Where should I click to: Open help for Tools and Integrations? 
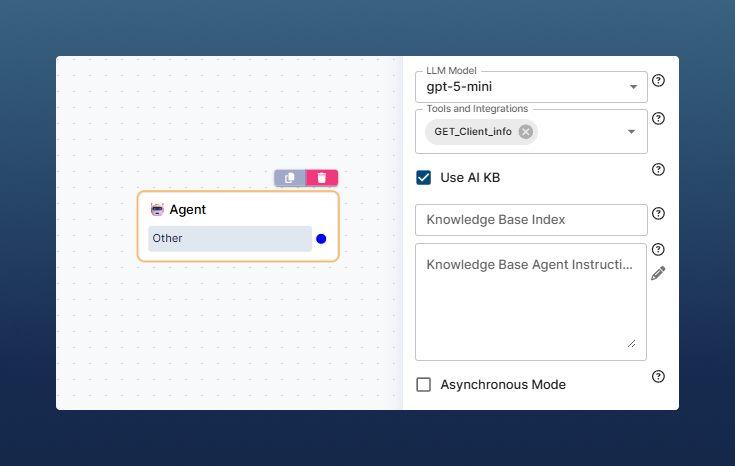click(658, 119)
